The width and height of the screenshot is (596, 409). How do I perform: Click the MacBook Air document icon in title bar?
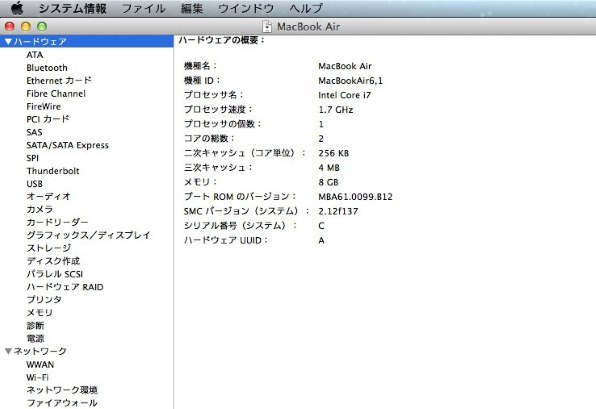coord(267,27)
